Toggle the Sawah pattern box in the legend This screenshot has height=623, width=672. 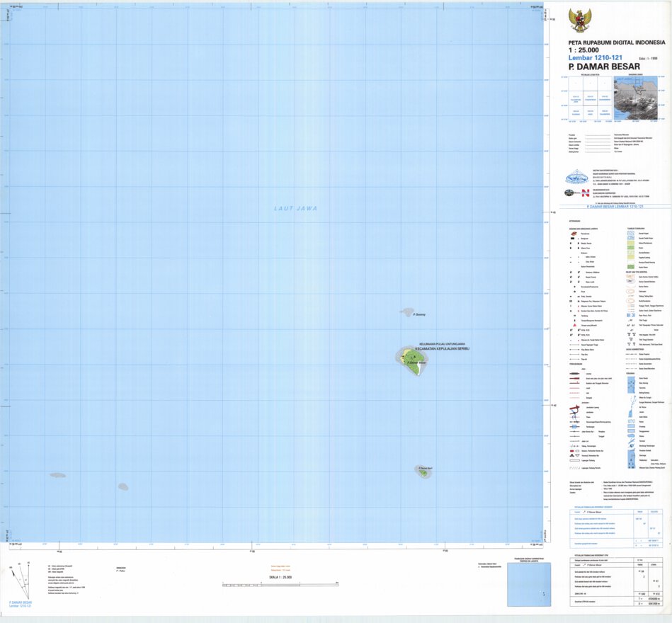point(630,233)
